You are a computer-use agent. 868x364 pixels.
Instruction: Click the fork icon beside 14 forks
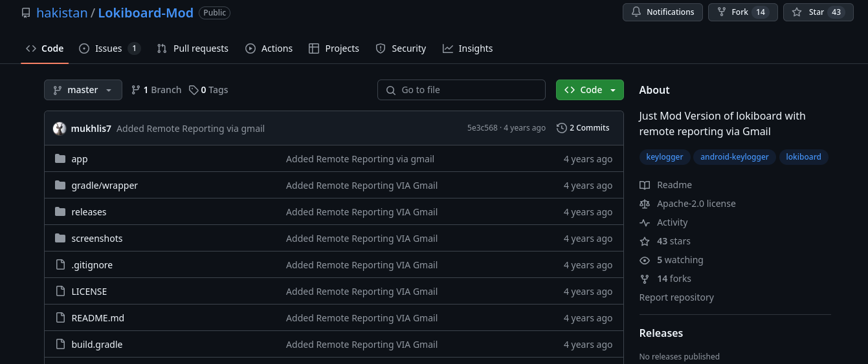coord(645,279)
